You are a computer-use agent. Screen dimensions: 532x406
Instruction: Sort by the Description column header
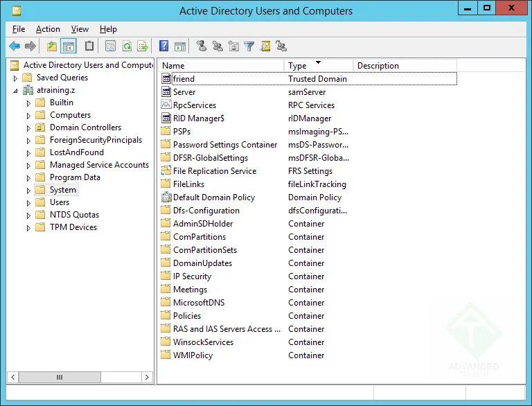click(x=405, y=66)
